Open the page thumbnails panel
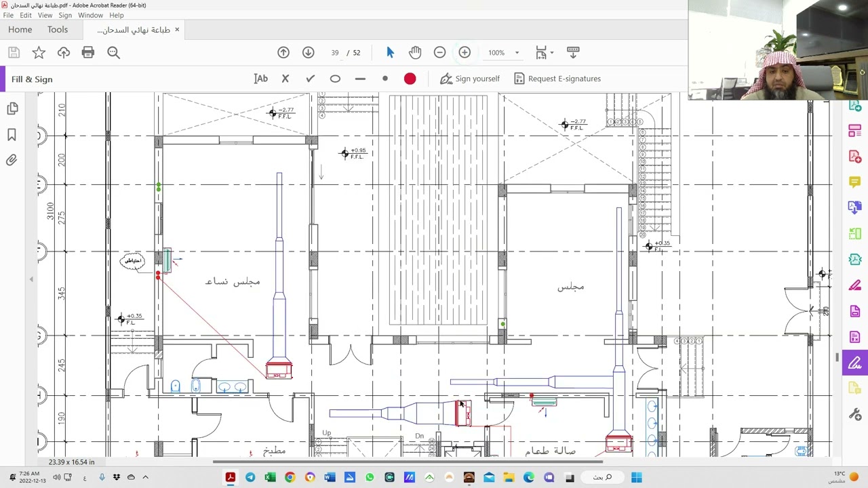This screenshot has height=488, width=868. [x=12, y=108]
